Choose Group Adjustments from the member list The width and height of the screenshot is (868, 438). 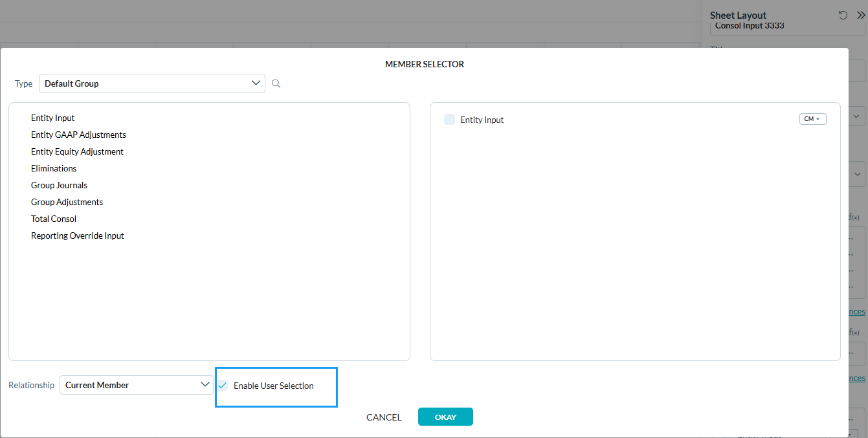[67, 202]
